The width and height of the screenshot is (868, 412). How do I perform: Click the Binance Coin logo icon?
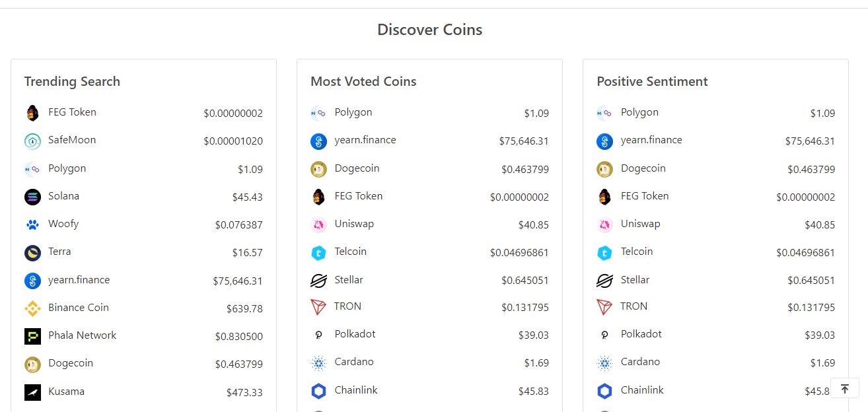(32, 308)
